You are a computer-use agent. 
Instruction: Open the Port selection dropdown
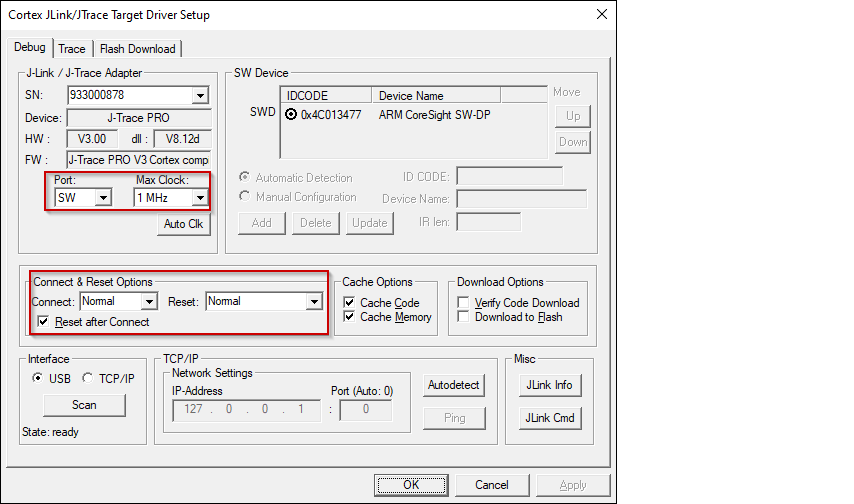click(x=102, y=198)
